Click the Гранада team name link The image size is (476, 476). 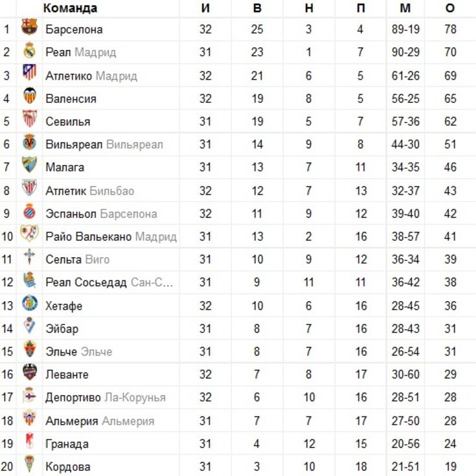pyautogui.click(x=67, y=444)
